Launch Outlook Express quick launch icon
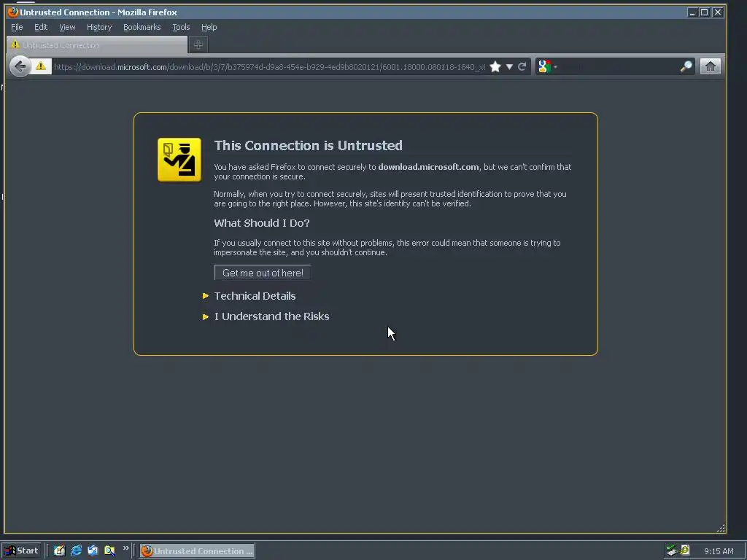 [93, 551]
